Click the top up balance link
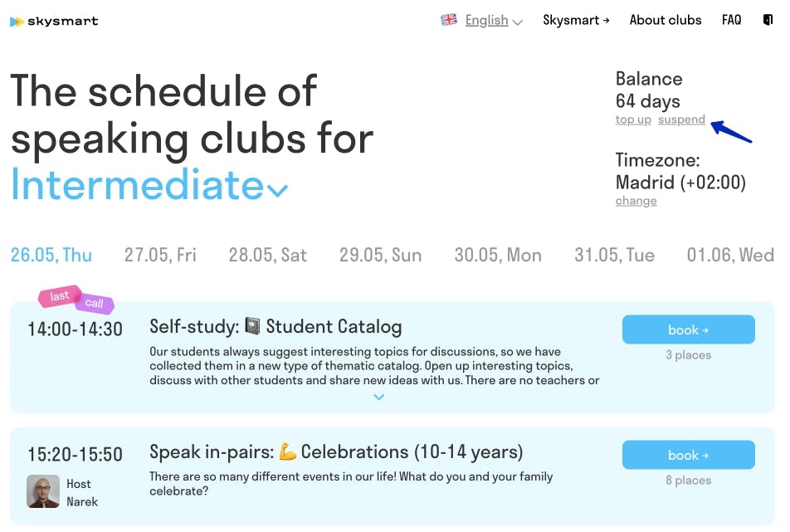The width and height of the screenshot is (790, 532). [633, 120]
